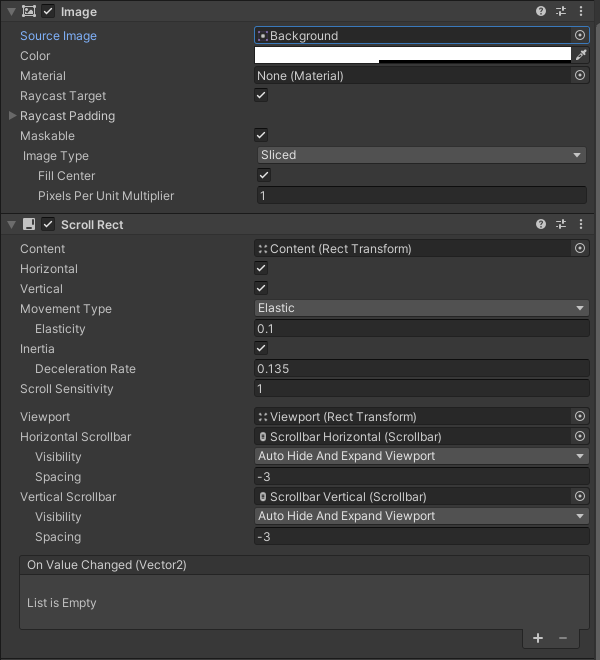Open object picker for Material field
Screen dimensions: 600x660
(580, 75)
